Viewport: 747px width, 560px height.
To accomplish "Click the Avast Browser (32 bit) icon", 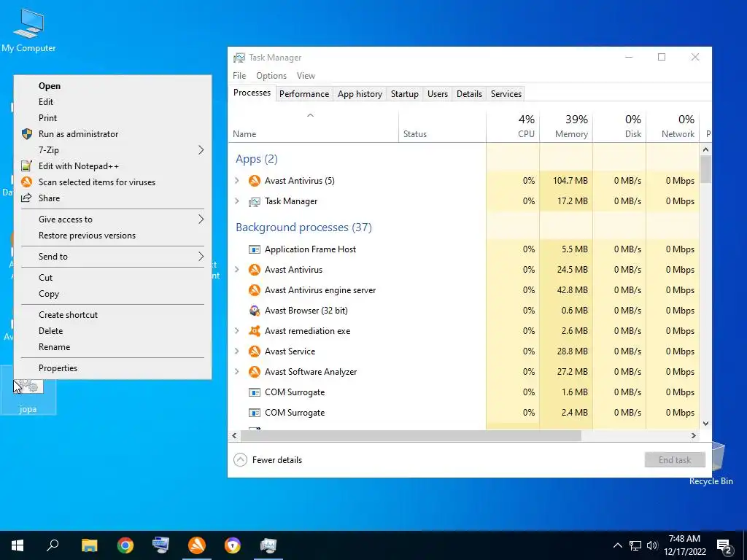I will pos(255,311).
